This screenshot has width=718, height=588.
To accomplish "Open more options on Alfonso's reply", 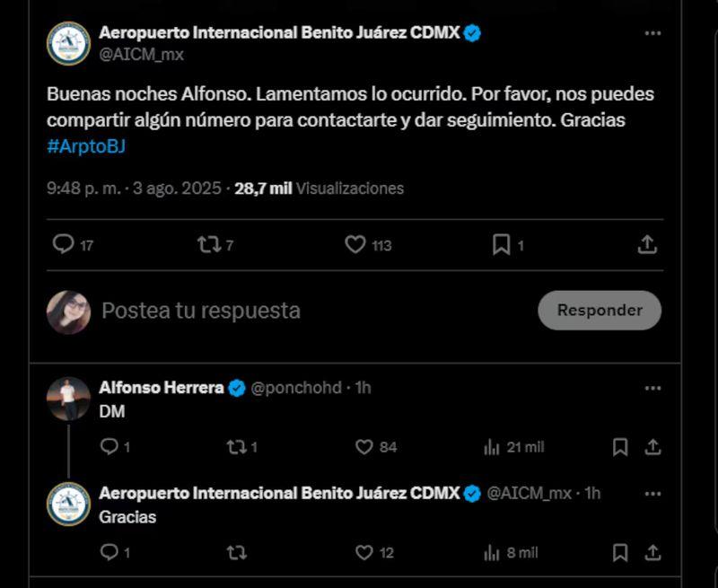I will pyautogui.click(x=652, y=388).
